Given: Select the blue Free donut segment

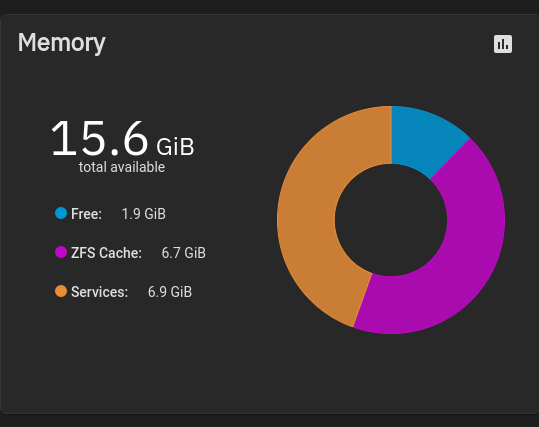Looking at the screenshot, I should pyautogui.click(x=424, y=139).
